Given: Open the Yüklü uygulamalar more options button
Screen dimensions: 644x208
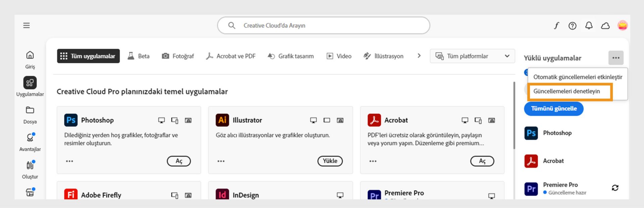Looking at the screenshot, I should 616,58.
